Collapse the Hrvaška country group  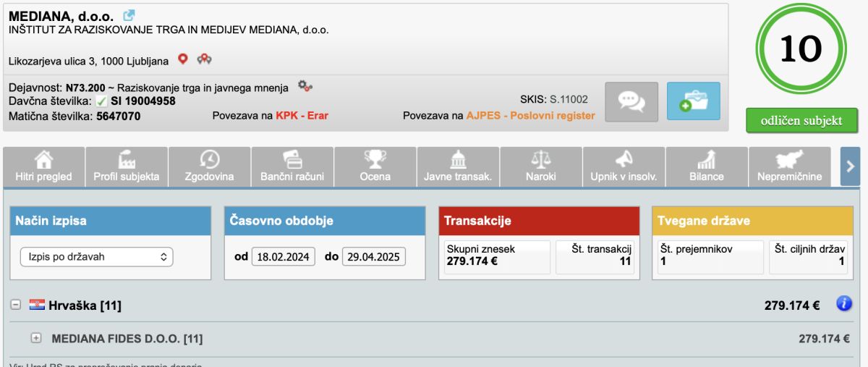[15, 305]
